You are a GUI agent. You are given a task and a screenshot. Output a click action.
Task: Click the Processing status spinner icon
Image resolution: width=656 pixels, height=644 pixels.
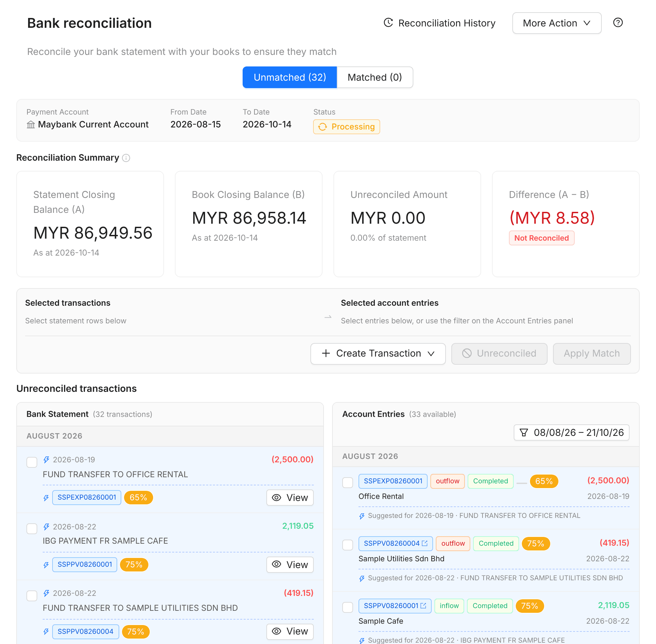323,127
